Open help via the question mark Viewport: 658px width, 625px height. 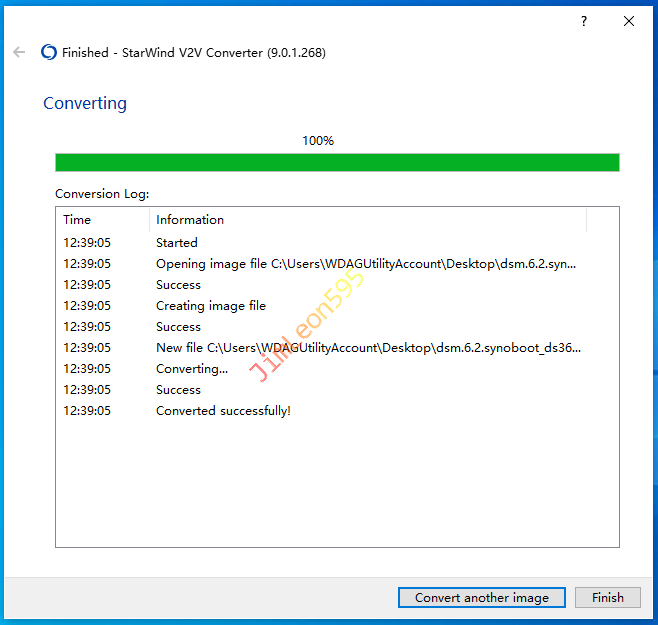[584, 22]
